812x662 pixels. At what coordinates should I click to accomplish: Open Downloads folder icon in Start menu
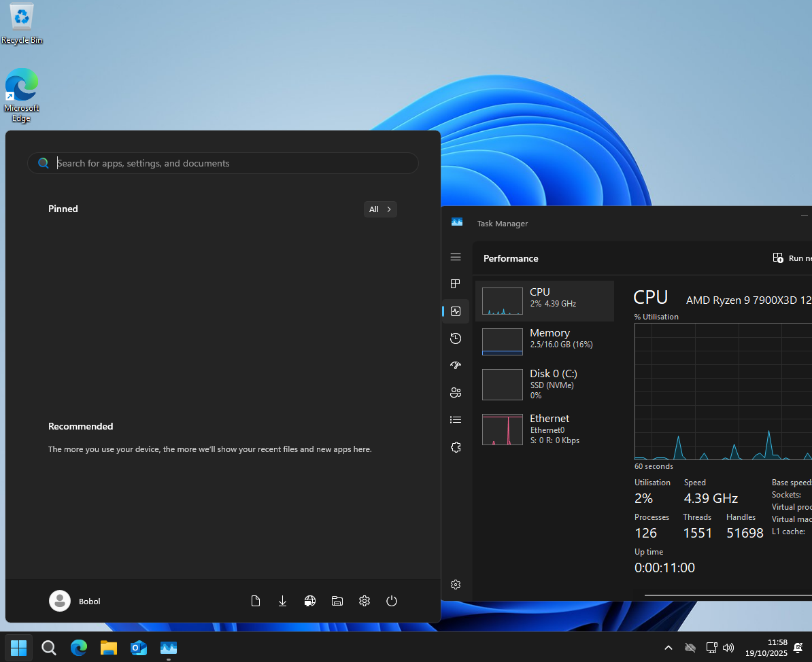pyautogui.click(x=283, y=601)
